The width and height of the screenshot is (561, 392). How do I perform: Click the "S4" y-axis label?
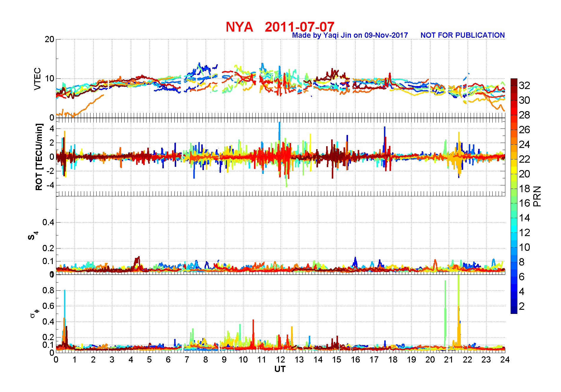click(x=32, y=236)
